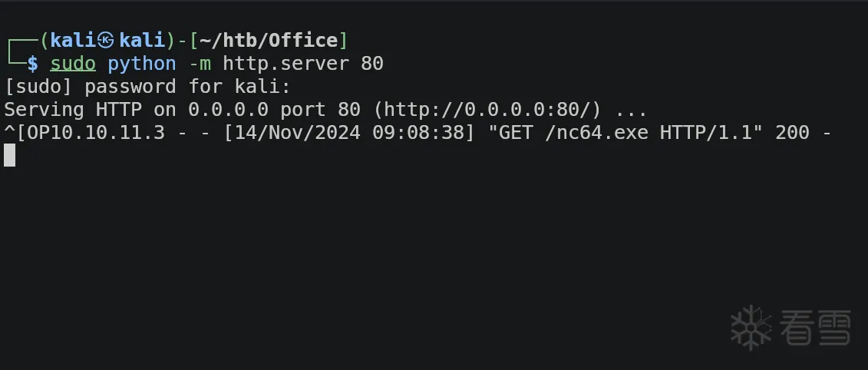
Task: Click http.server in the command line
Action: point(285,63)
